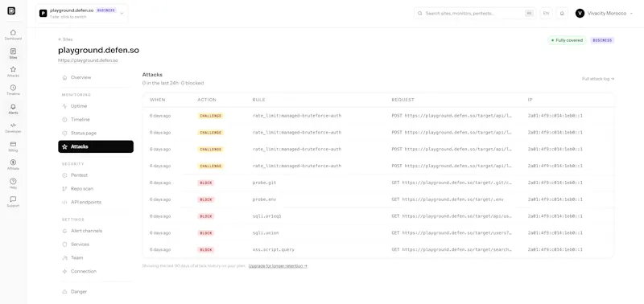Click the GET .../target/.env request cell

(x=448, y=199)
